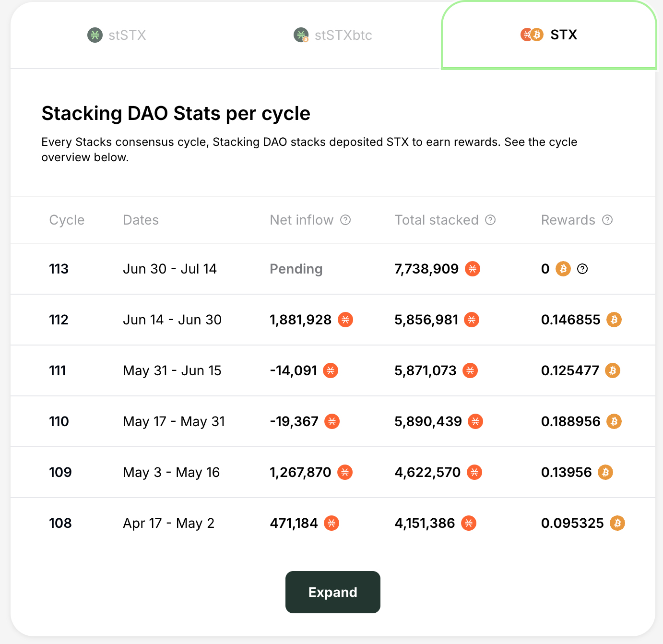Select cycle number 110
The height and width of the screenshot is (644, 663).
(x=59, y=421)
